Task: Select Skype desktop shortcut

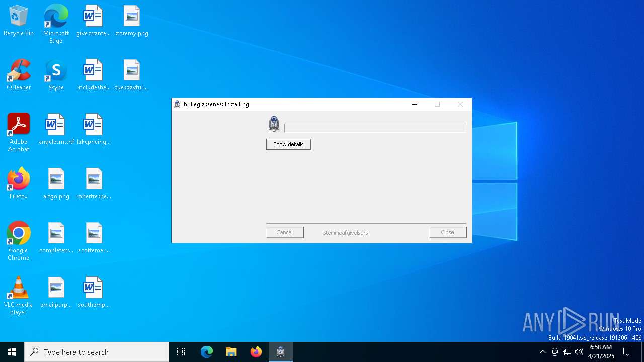Action: click(56, 75)
